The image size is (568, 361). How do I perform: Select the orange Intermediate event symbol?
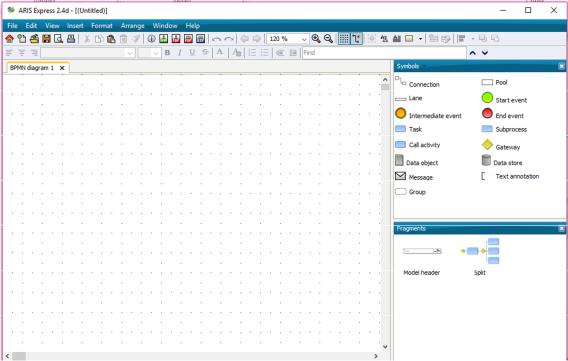(428, 114)
